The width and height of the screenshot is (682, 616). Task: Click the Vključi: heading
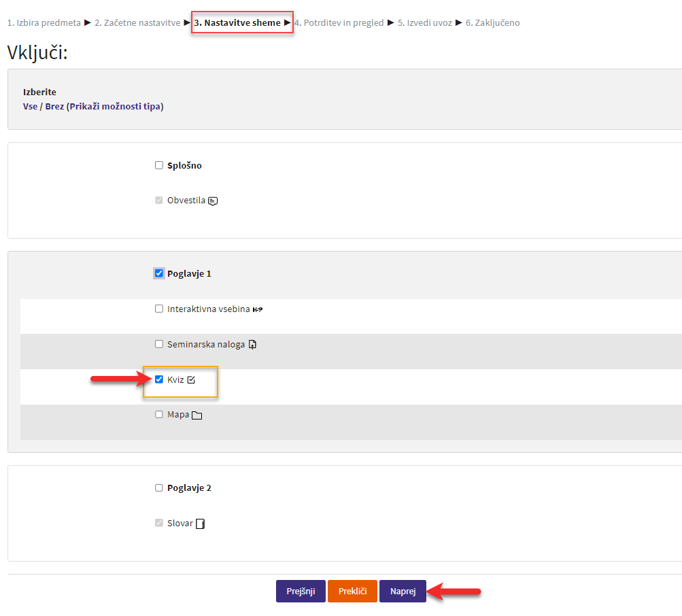(x=37, y=52)
